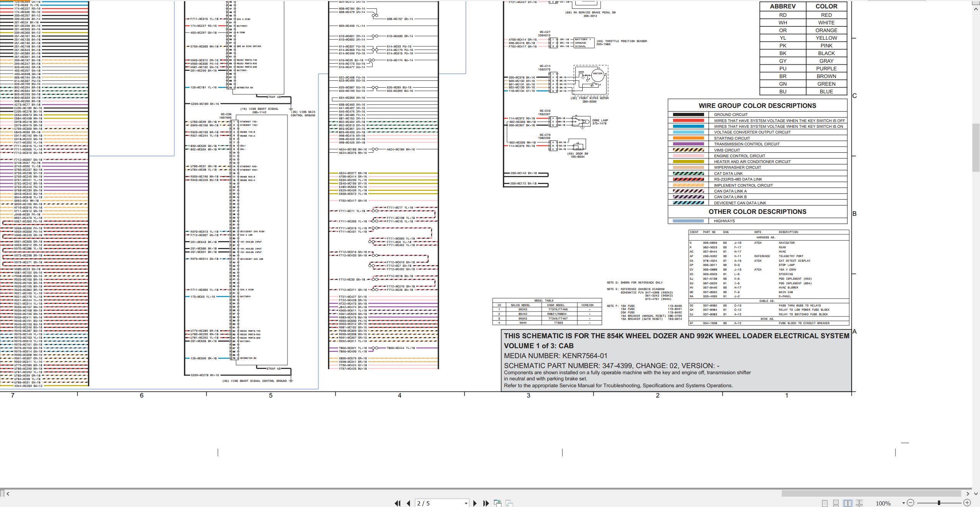
Task: Go to the next page
Action: click(475, 503)
